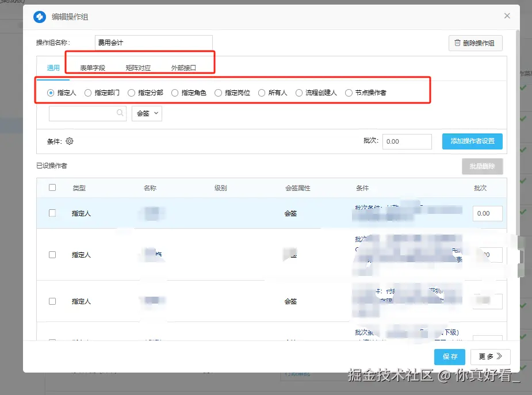Click the 添加操作者设置 button
The image size is (532, 395).
point(472,141)
